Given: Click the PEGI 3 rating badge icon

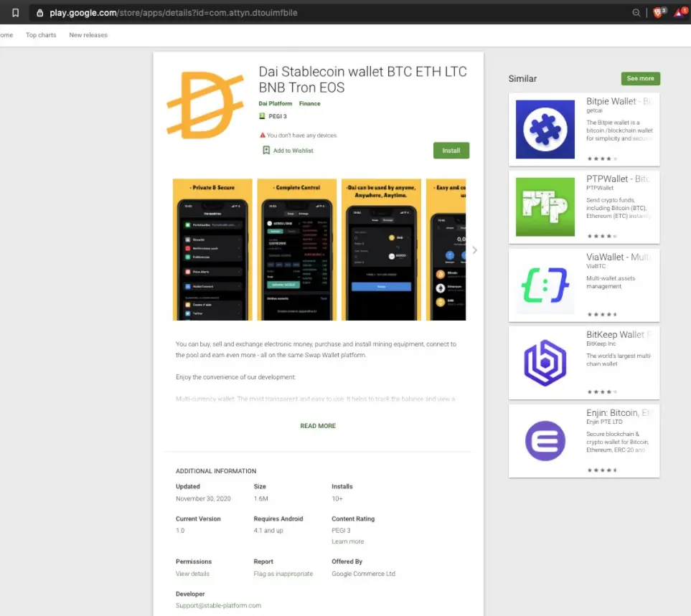Looking at the screenshot, I should tap(262, 115).
